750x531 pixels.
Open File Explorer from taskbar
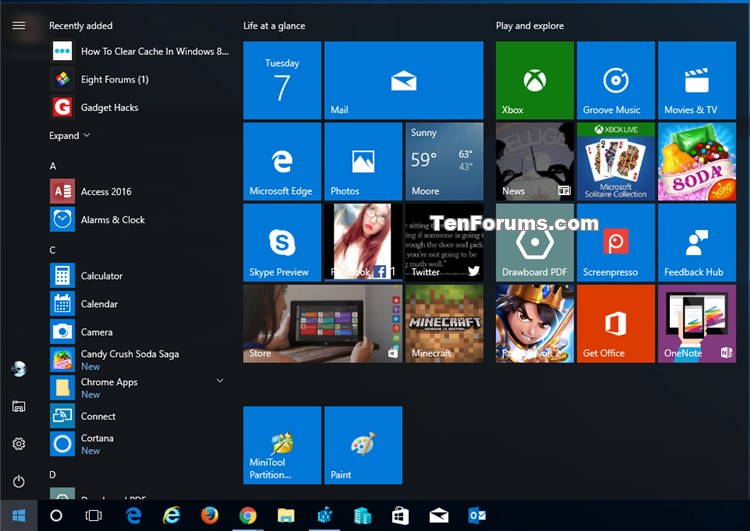coord(286,515)
